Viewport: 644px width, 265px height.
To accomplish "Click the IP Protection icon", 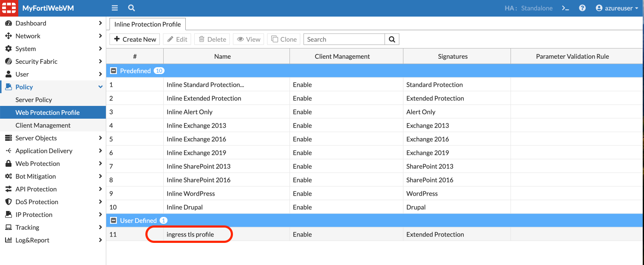I will point(9,215).
